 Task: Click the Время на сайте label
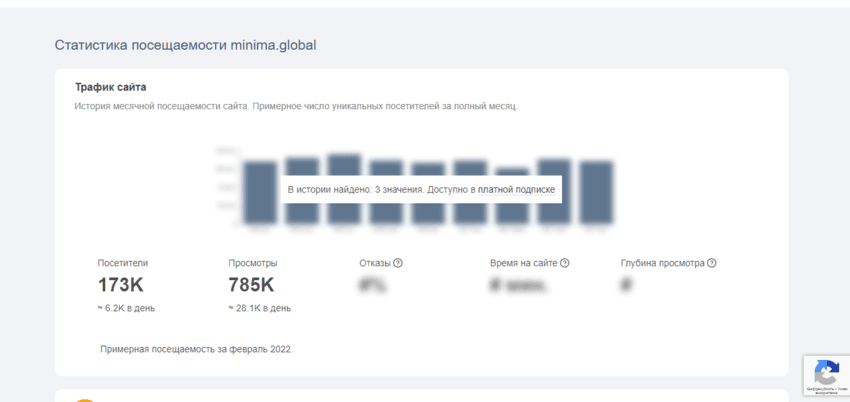(x=524, y=263)
